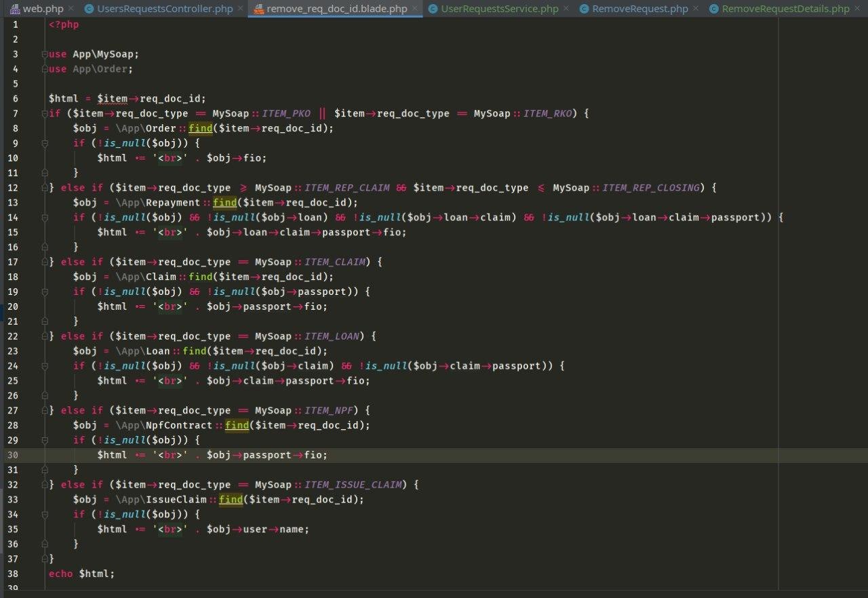868x598 pixels.
Task: Close the remove_req_doc_id.blade.php tab
Action: [414, 9]
